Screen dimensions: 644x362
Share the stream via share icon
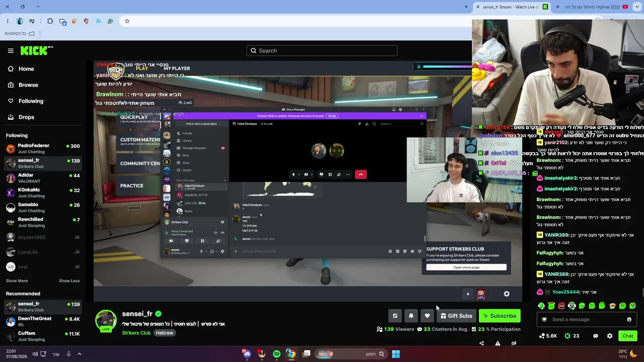pyautogui.click(x=481, y=343)
